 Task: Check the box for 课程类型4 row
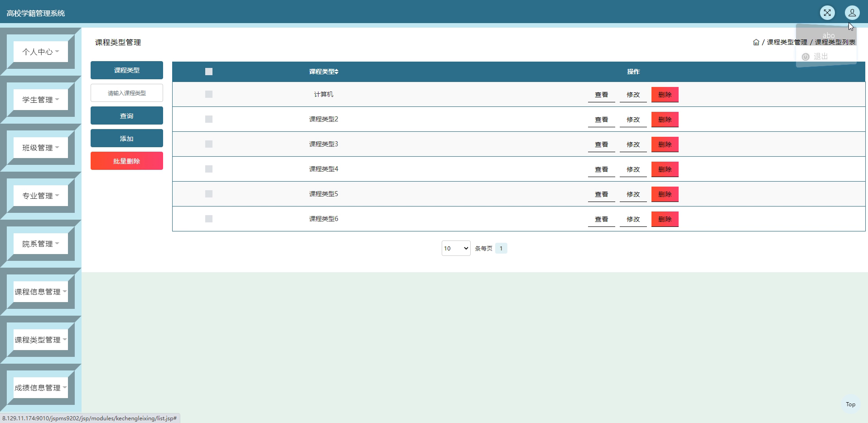(209, 169)
